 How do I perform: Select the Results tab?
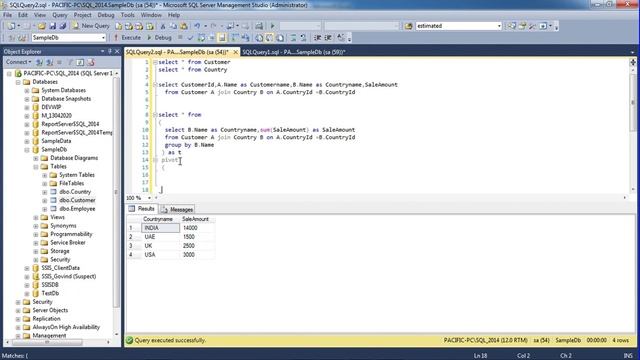pos(142,209)
